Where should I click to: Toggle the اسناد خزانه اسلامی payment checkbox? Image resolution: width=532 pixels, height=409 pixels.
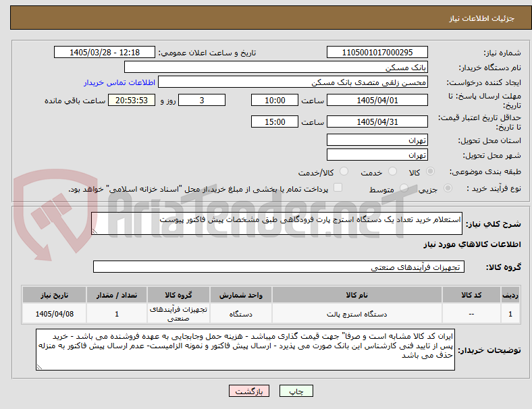click(338, 188)
